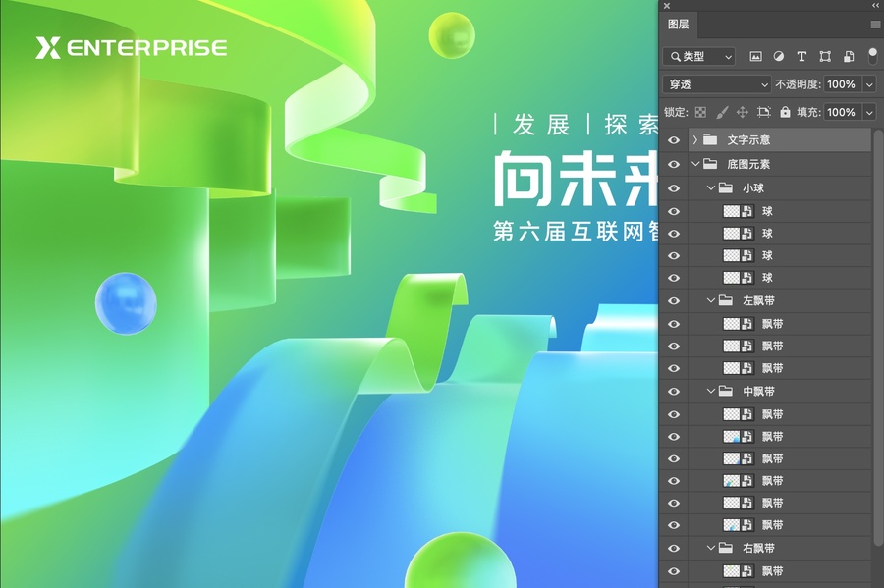Open the 不透明度 opacity slider arrow

(869, 84)
